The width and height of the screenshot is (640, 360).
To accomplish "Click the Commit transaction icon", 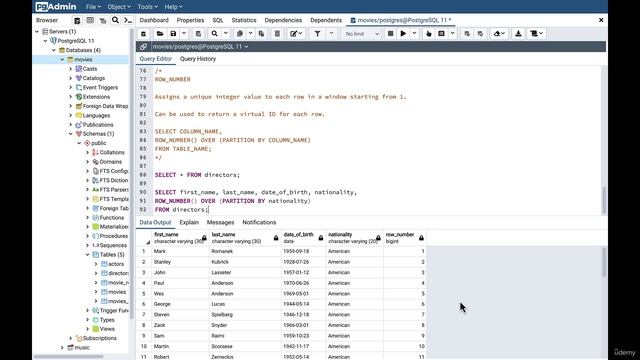I will (467, 34).
